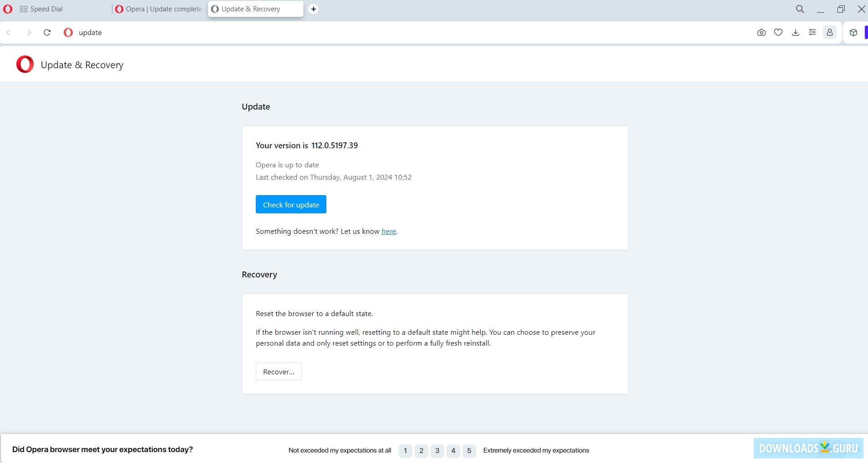Click the 'Opera is up to date' status text
868x463 pixels.
[x=287, y=165]
